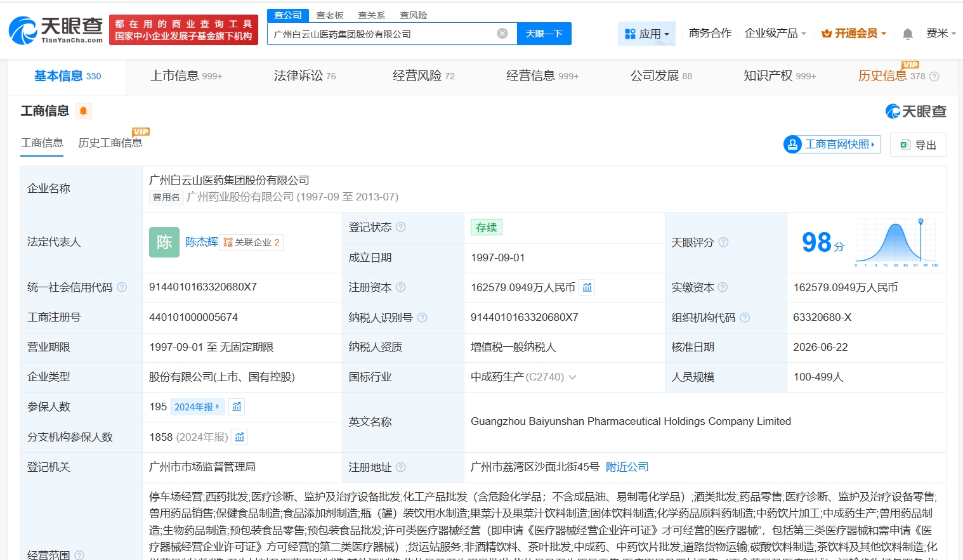Click the 陈 avatar of the legal representative
The width and height of the screenshot is (963, 560).
click(x=164, y=242)
